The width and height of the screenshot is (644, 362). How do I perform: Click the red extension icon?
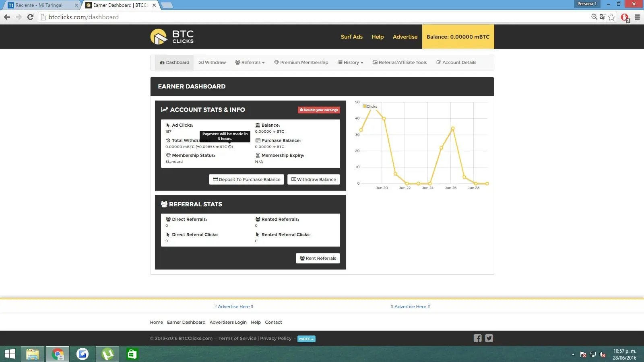pyautogui.click(x=625, y=18)
